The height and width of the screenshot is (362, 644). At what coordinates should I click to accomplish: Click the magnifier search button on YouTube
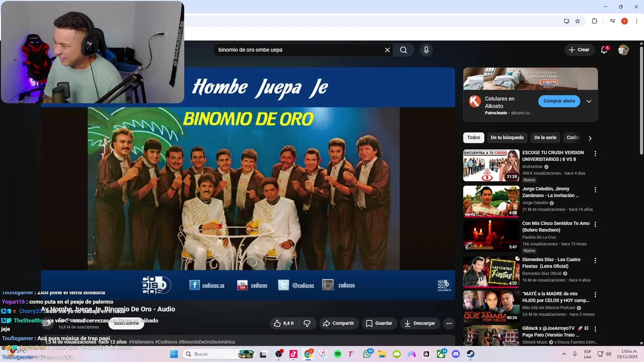point(404,50)
